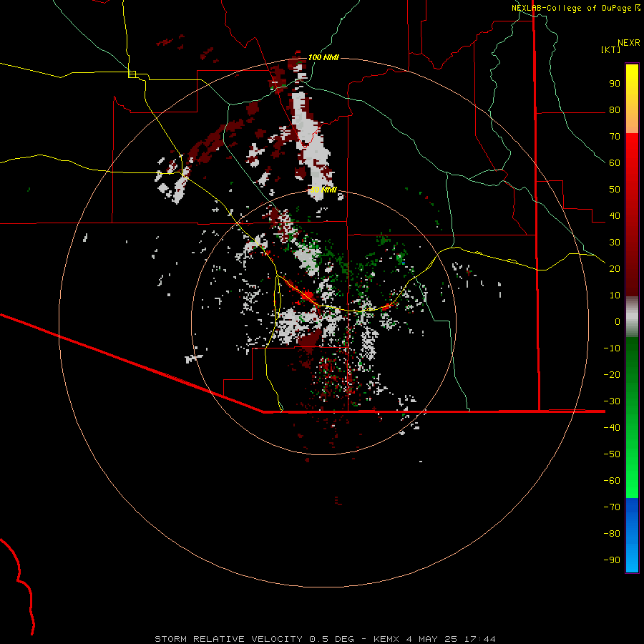The image size is (644, 644).
Task: Click the '100 NMI' range ring label
Action: click(x=323, y=57)
